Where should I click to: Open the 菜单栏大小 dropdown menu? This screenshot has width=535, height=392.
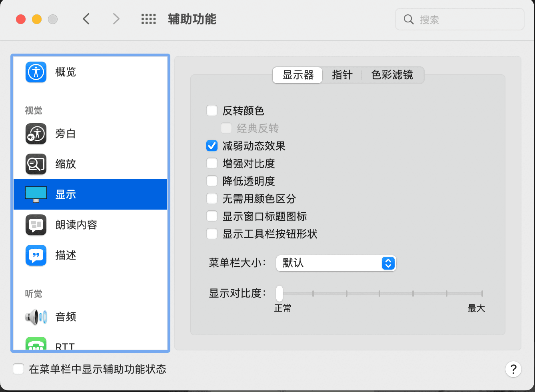[x=336, y=263]
